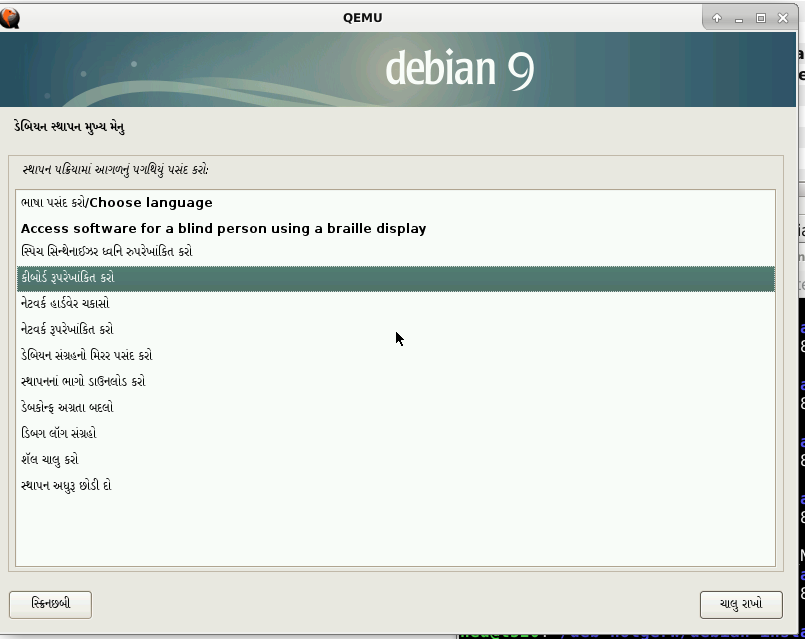The width and height of the screenshot is (805, 639).
Task: Select abort installation entry 'સ્થાપન અધુરું છોડી દો'
Action: 395,486
